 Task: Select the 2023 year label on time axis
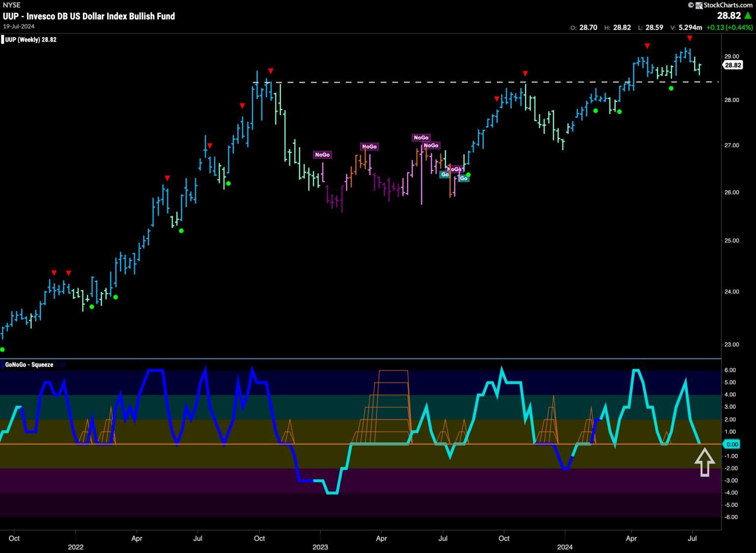click(x=320, y=547)
